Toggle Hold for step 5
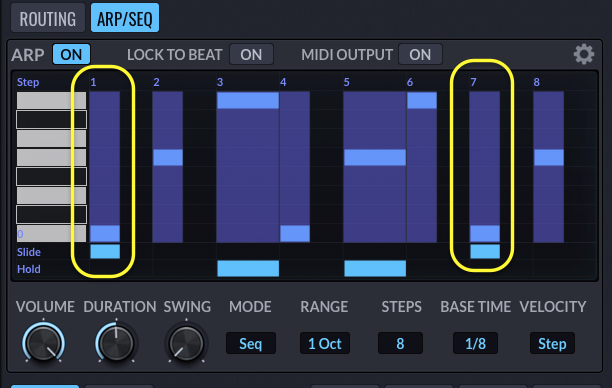The image size is (612, 388). (x=375, y=269)
